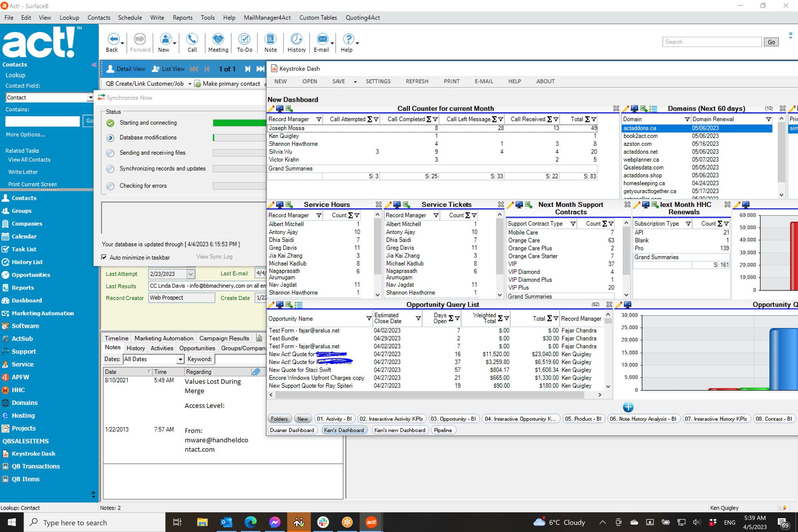798x532 pixels.
Task: Click the Back toolbar icon
Action: 113,39
